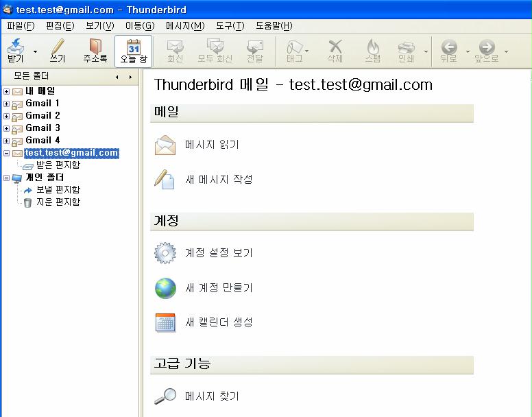Expand the 내 메일 folder tree
Image resolution: width=532 pixels, height=417 pixels.
point(6,91)
